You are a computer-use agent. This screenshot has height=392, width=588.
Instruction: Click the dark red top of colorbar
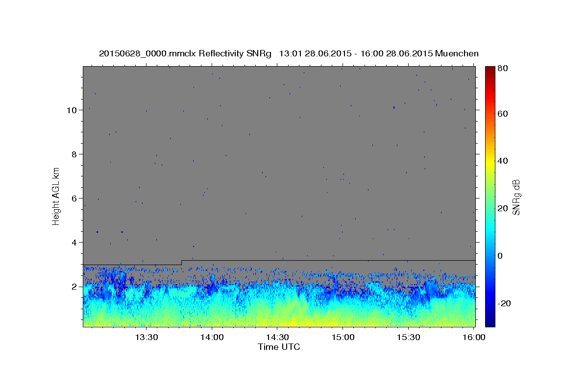(x=490, y=71)
